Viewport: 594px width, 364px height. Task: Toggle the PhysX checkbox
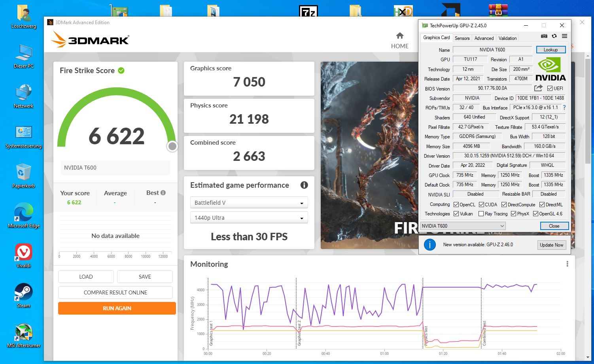point(513,214)
